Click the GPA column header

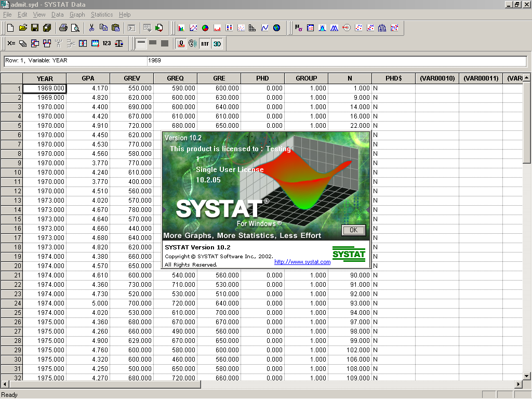pos(88,78)
